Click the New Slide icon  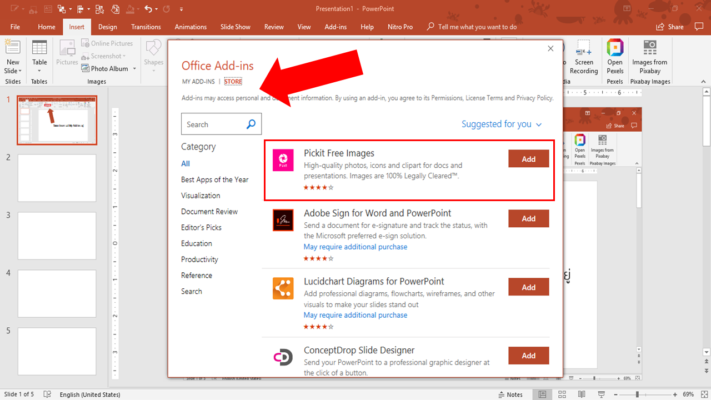(12, 48)
